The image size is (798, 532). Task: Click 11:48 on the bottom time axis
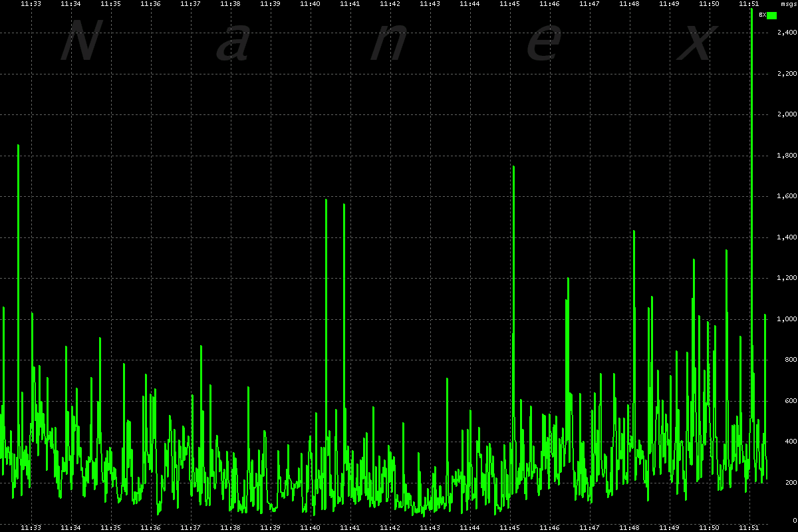click(x=629, y=527)
